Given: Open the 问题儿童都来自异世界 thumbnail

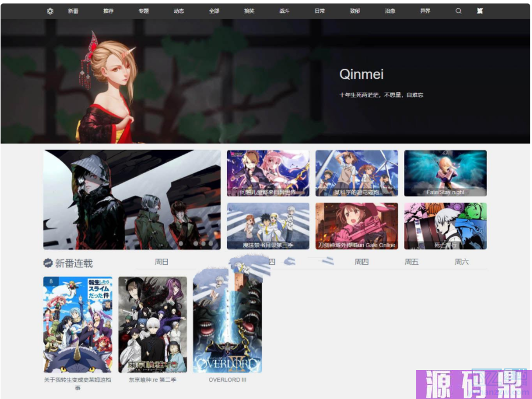Looking at the screenshot, I should pos(268,173).
